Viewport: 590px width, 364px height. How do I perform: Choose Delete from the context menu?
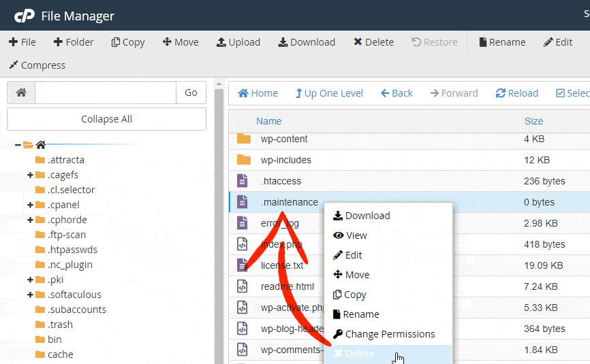[x=359, y=354]
